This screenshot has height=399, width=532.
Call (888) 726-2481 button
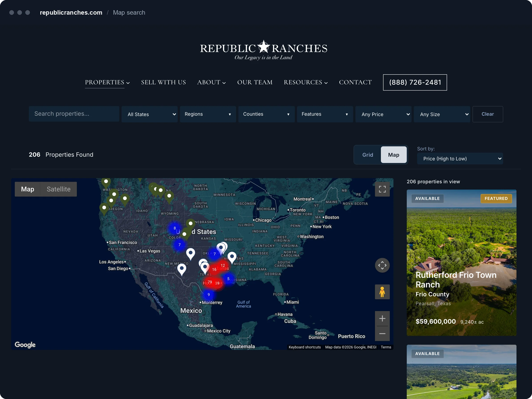415,82
